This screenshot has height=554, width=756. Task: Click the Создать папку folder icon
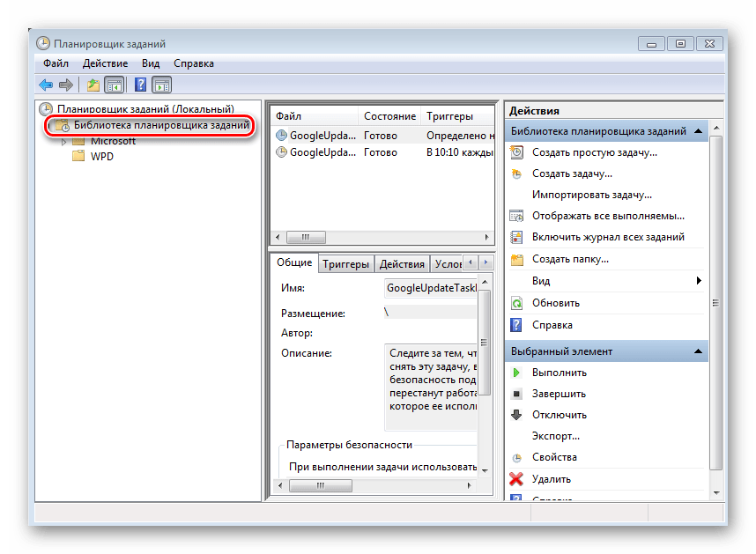pyautogui.click(x=516, y=259)
